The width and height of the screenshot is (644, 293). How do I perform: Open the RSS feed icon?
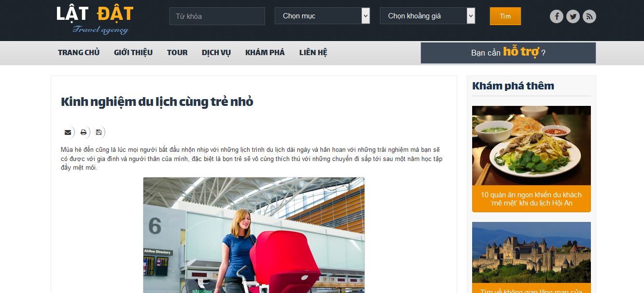click(589, 16)
